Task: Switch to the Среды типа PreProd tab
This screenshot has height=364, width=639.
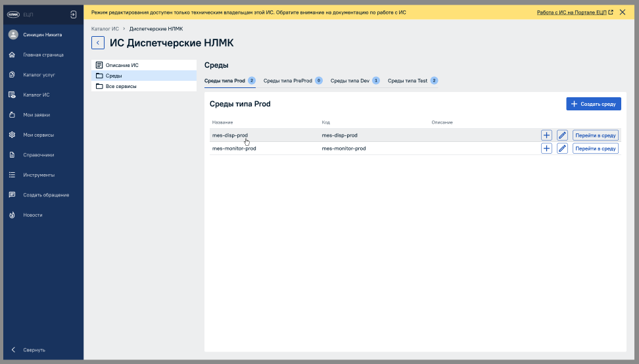Action: 287,81
